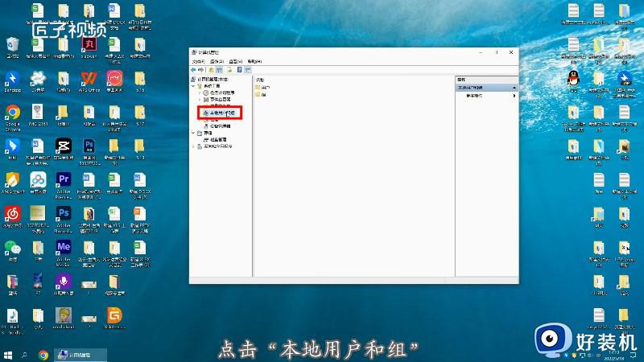The height and width of the screenshot is (362, 644).
Task: Open the 查看(V) menu
Action: click(236, 62)
